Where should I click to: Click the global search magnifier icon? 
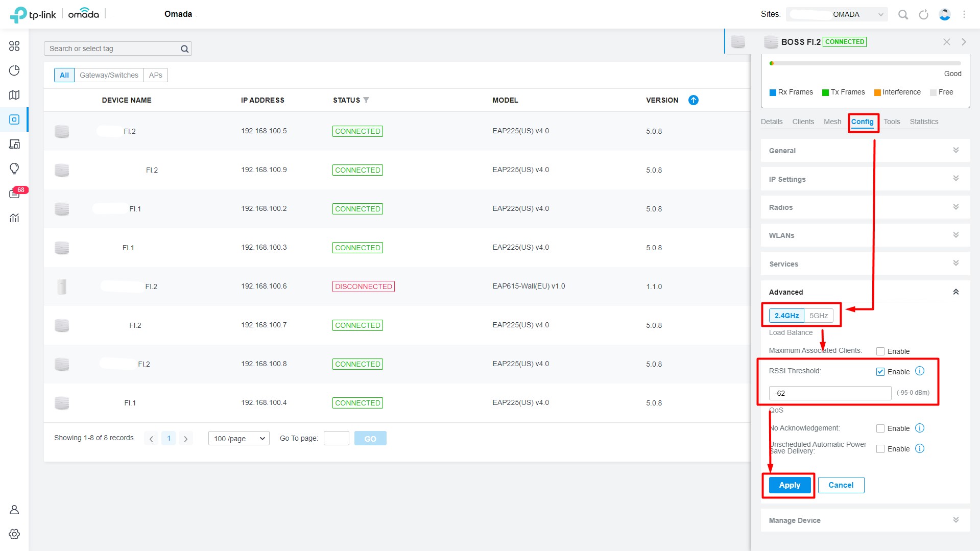tap(903, 15)
